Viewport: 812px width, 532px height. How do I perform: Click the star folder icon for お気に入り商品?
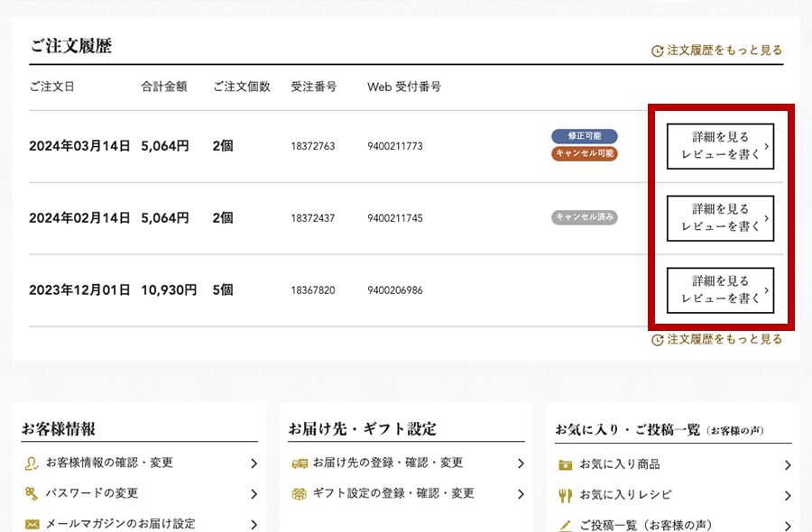566,465
